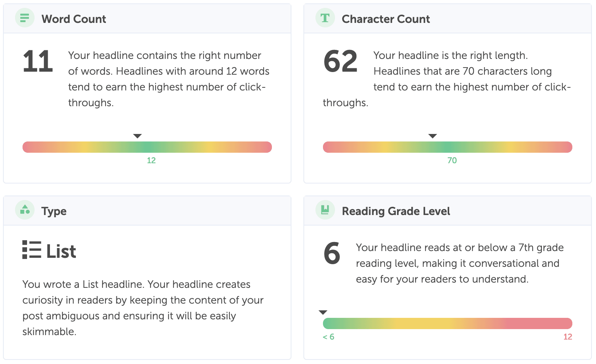Click the '62' character count number
The image size is (596, 364).
tap(340, 61)
